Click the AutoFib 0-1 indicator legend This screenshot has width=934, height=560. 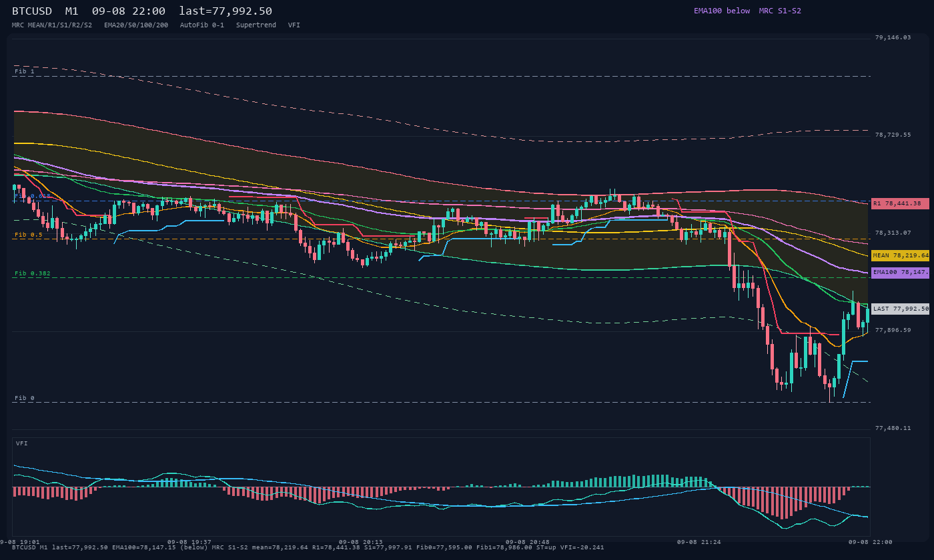(202, 25)
